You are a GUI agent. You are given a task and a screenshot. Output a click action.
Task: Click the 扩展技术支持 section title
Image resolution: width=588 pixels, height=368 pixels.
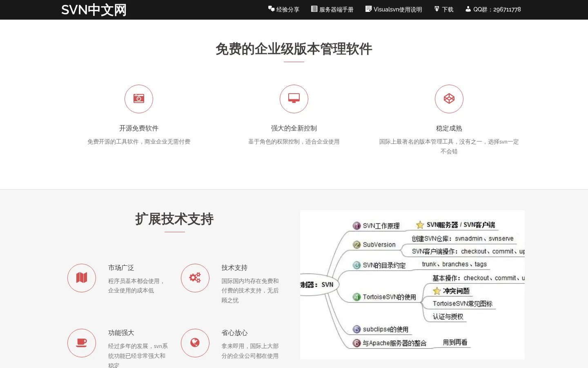[x=175, y=219]
